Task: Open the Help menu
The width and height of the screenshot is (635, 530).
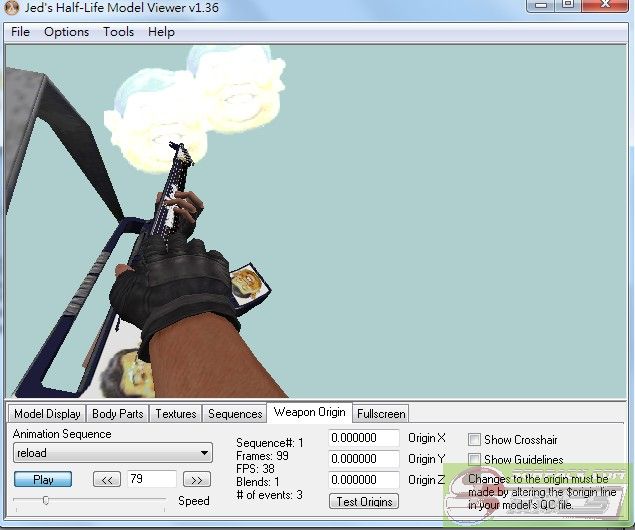Action: (x=161, y=32)
